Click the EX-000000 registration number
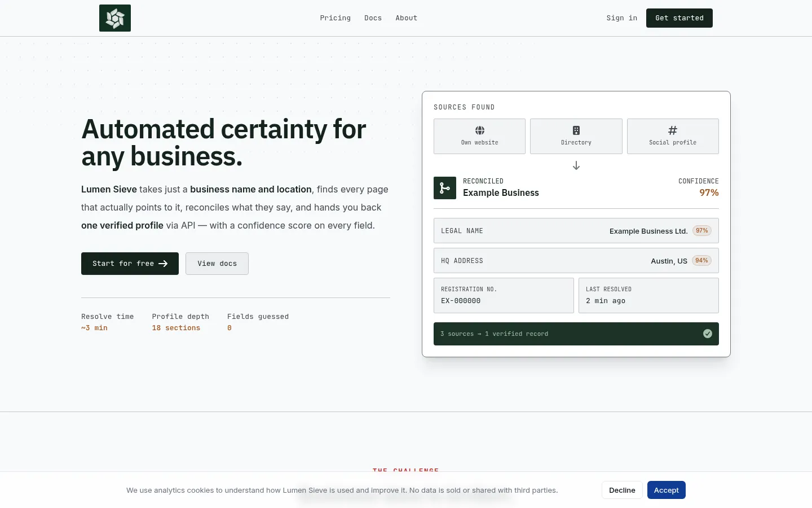The width and height of the screenshot is (812, 508). tap(461, 301)
